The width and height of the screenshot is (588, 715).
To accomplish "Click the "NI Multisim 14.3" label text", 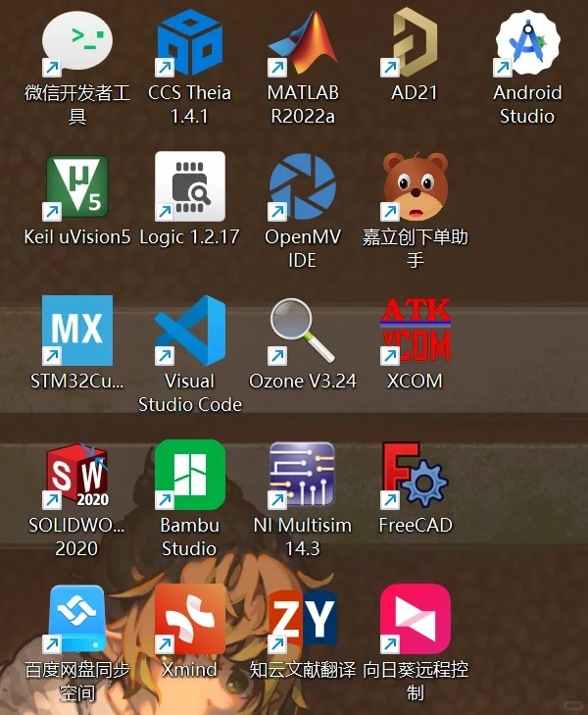I will (x=303, y=536).
